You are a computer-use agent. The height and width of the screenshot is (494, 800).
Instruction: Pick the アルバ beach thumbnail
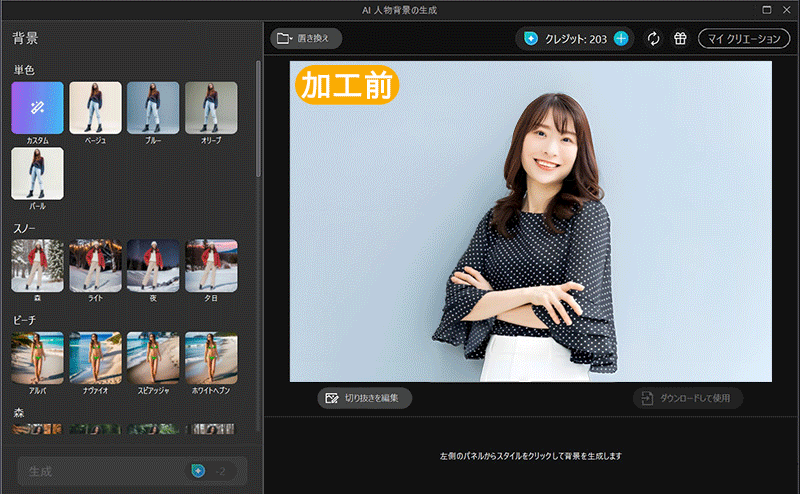click(37, 358)
